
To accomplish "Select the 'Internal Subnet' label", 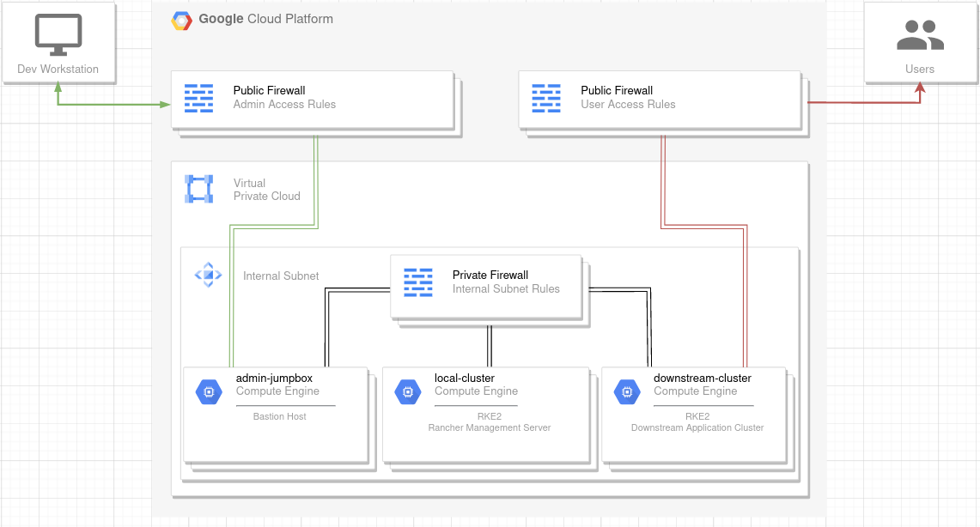I will (x=281, y=276).
